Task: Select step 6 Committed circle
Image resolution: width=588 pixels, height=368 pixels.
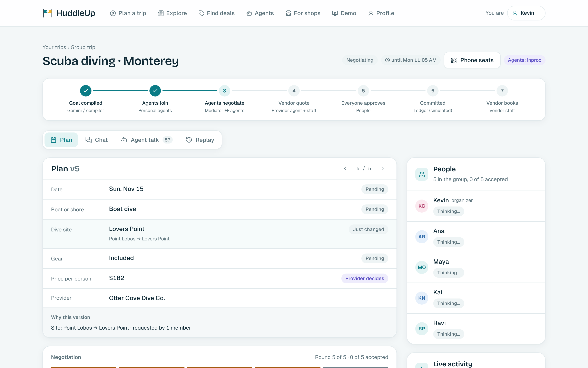Action: [433, 91]
